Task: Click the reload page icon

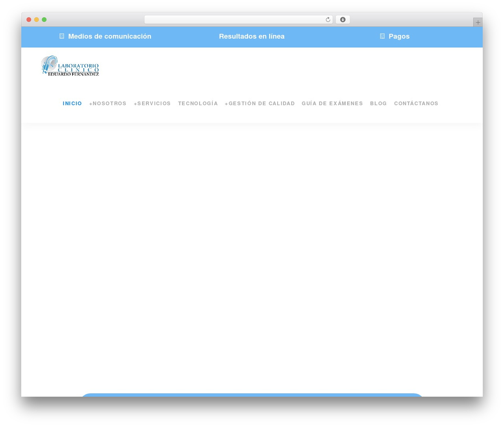Action: click(x=328, y=20)
